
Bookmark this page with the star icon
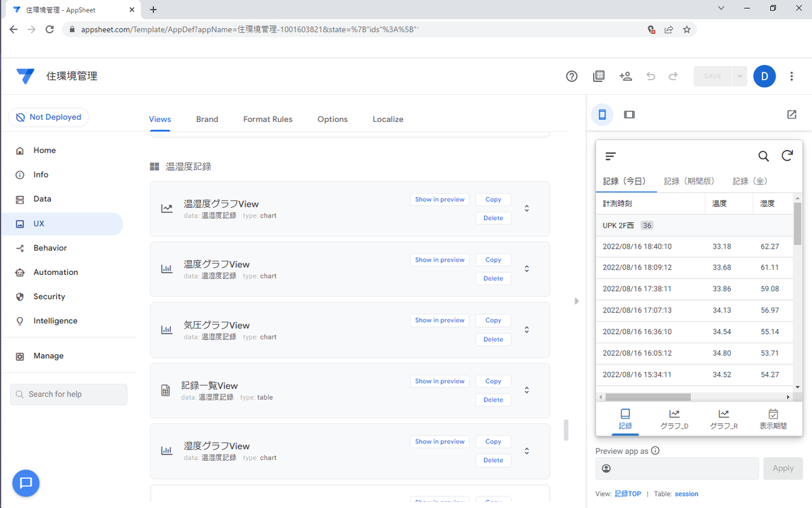pos(687,29)
